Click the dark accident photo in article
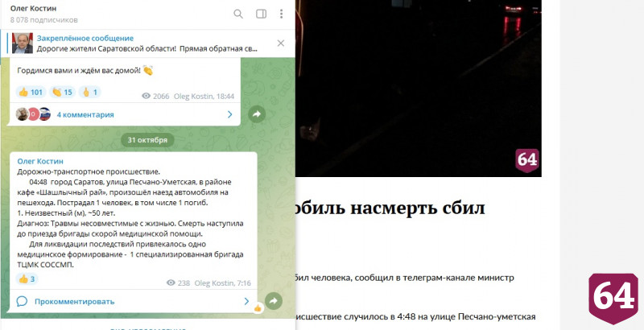Image resolution: width=644 pixels, height=330 pixels. pos(418,89)
